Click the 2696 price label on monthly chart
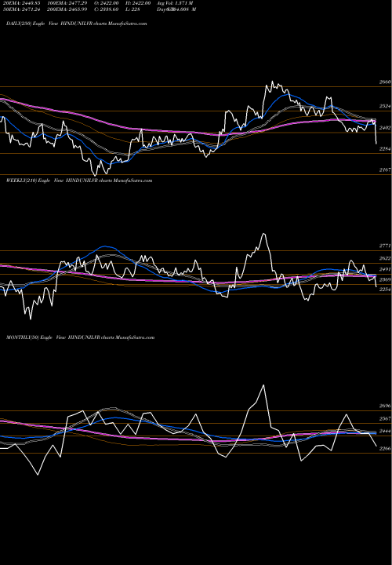Screen dimensions: 392x565 [385, 406]
